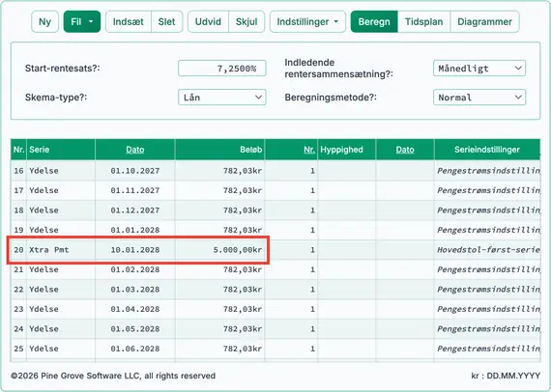Select the date 01.02.2028 in row 21
The image size is (551, 392).
click(x=135, y=269)
